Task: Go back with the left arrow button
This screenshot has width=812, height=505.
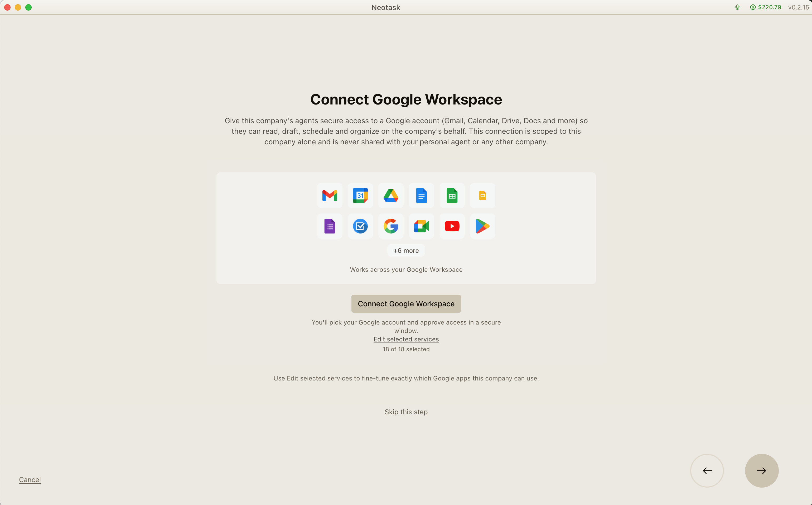Action: [707, 471]
